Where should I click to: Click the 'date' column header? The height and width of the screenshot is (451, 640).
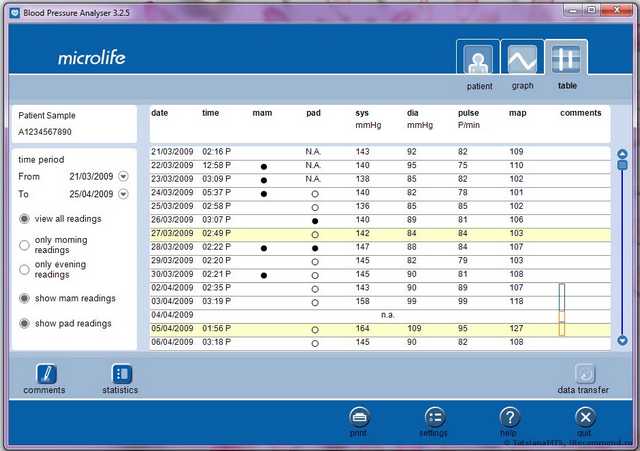pos(160,113)
